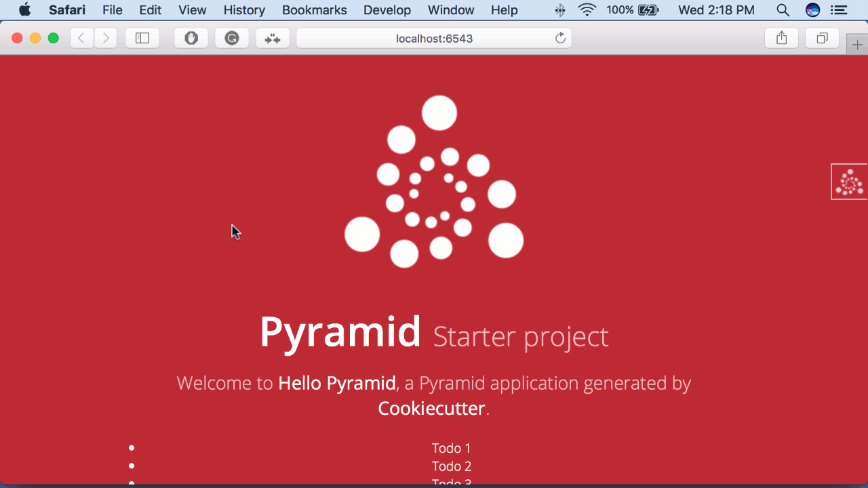Open the Safari application menu
This screenshot has height=488, width=868.
coord(67,10)
